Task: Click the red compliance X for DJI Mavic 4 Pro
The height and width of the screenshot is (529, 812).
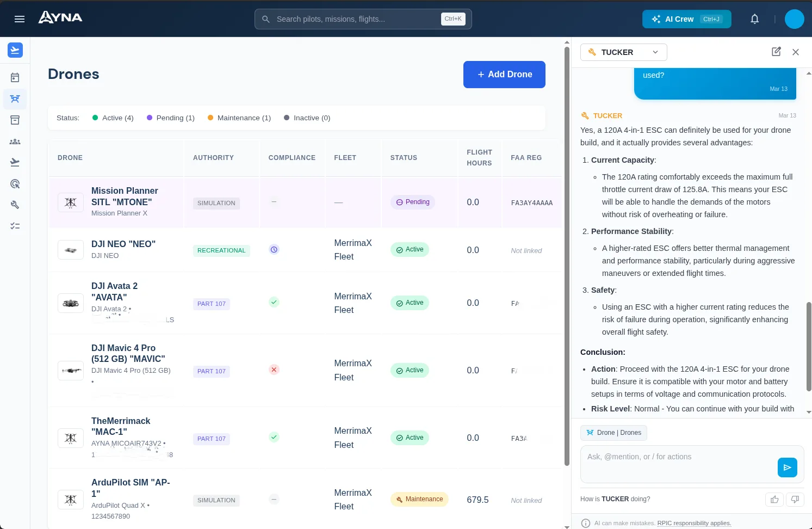Action: 274,370
